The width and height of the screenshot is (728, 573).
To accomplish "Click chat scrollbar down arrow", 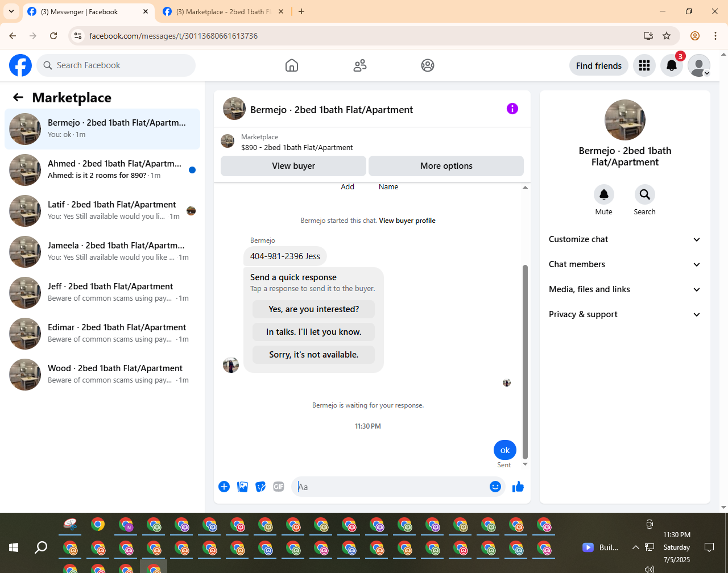I will tap(525, 464).
